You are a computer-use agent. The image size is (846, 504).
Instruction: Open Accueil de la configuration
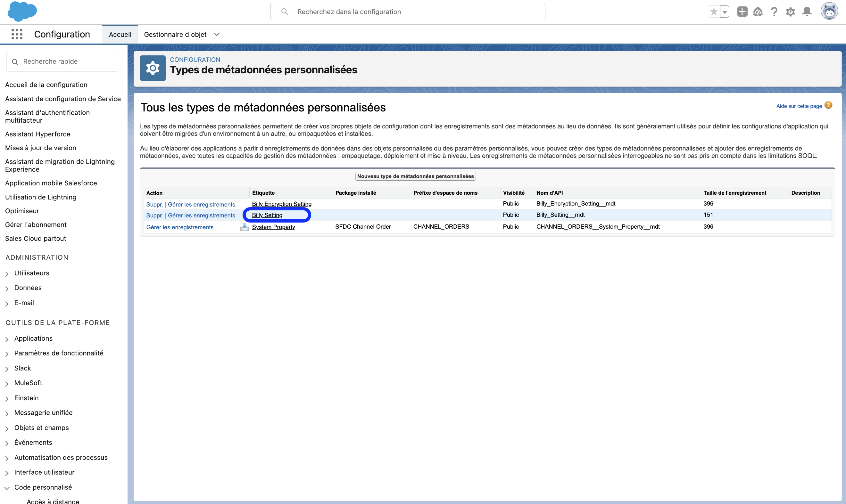point(46,85)
